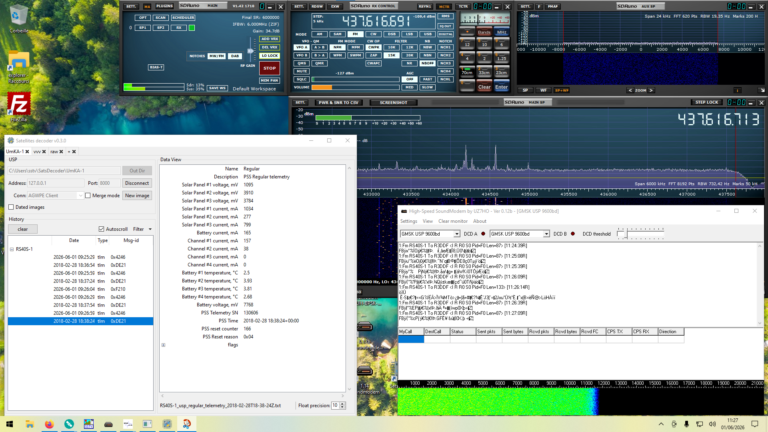The height and width of the screenshot is (432, 768).
Task: Open Firefox from the taskbar
Action: [x=49, y=424]
